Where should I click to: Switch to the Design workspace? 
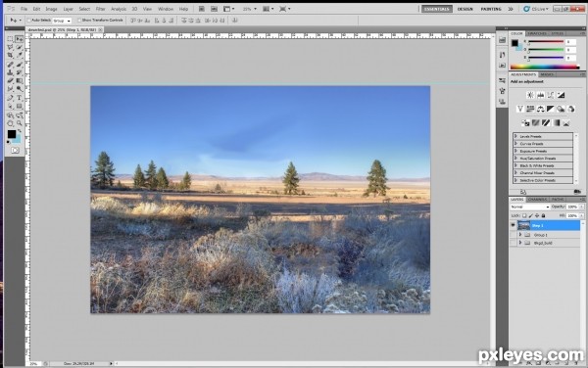(x=465, y=9)
